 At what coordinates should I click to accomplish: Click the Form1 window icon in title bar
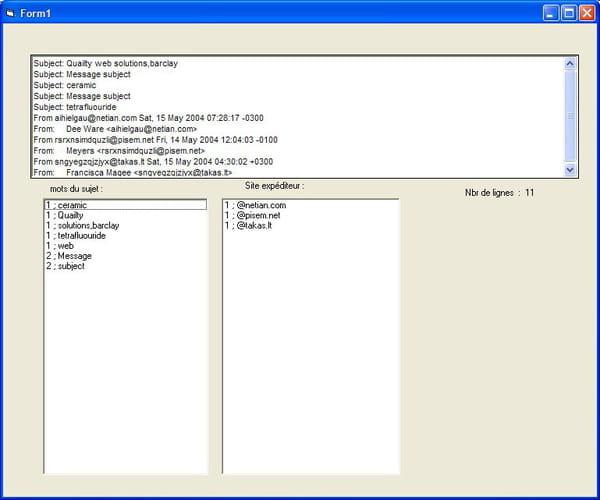10,12
